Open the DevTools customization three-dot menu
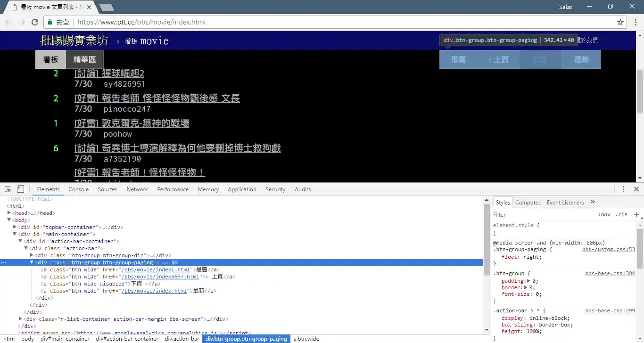This screenshot has height=343, width=644. (x=623, y=189)
